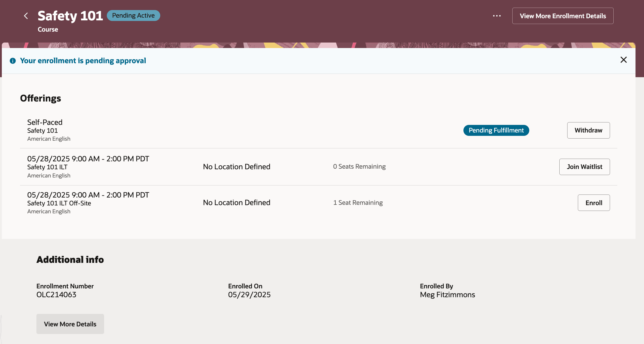Select the Safety 101 ILT offering title
The height and width of the screenshot is (344, 644).
click(47, 167)
